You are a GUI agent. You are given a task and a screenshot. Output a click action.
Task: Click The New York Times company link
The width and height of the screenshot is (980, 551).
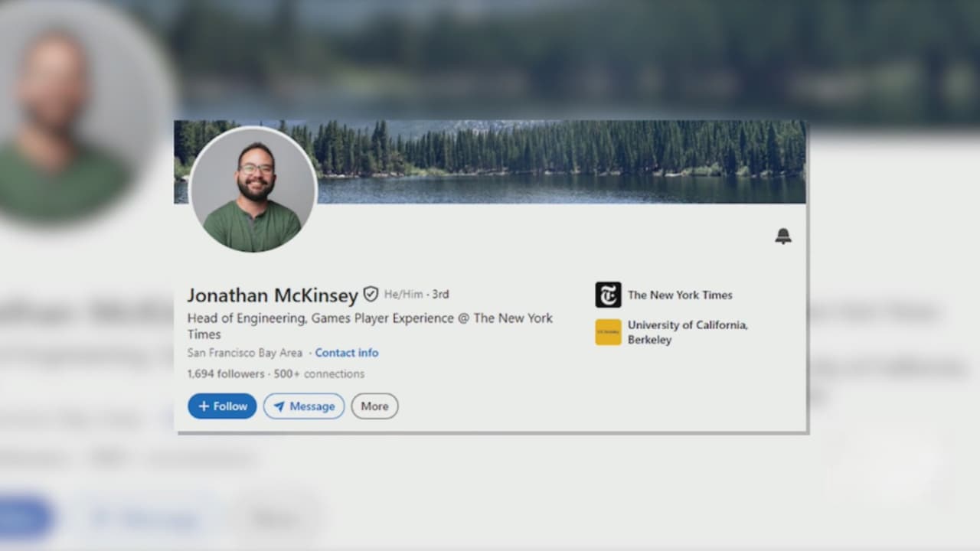680,295
